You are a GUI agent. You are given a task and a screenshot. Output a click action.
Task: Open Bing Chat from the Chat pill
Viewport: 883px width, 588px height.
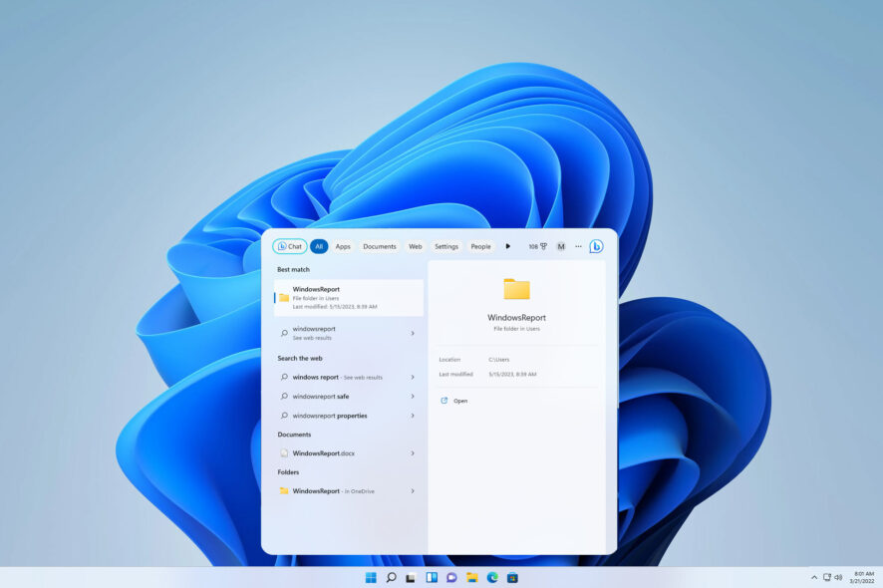[x=289, y=246]
